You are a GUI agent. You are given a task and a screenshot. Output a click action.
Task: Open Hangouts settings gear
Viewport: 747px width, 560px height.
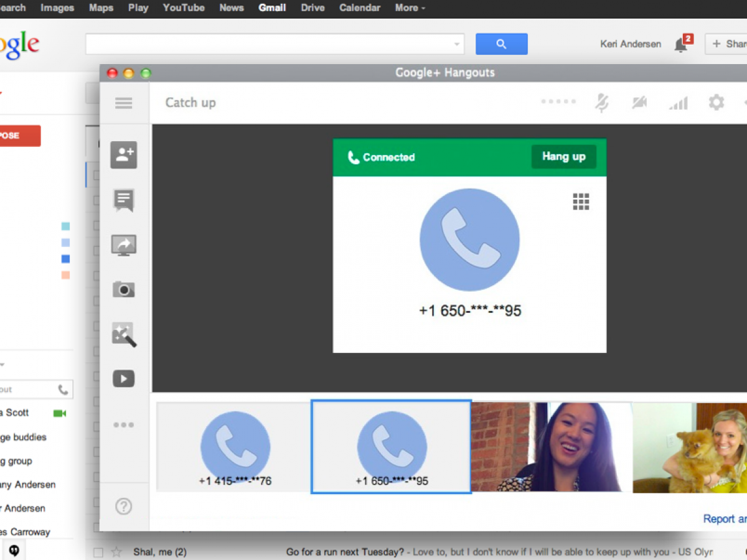click(716, 103)
